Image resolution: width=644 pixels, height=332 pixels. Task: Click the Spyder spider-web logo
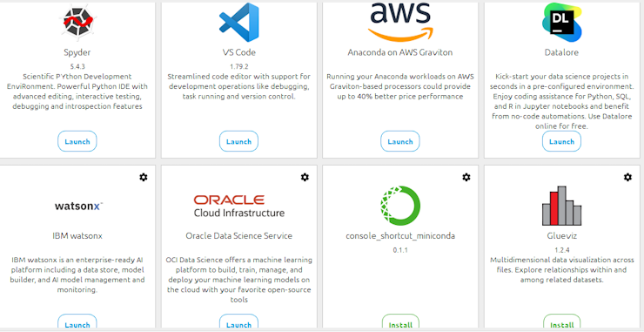click(x=77, y=23)
